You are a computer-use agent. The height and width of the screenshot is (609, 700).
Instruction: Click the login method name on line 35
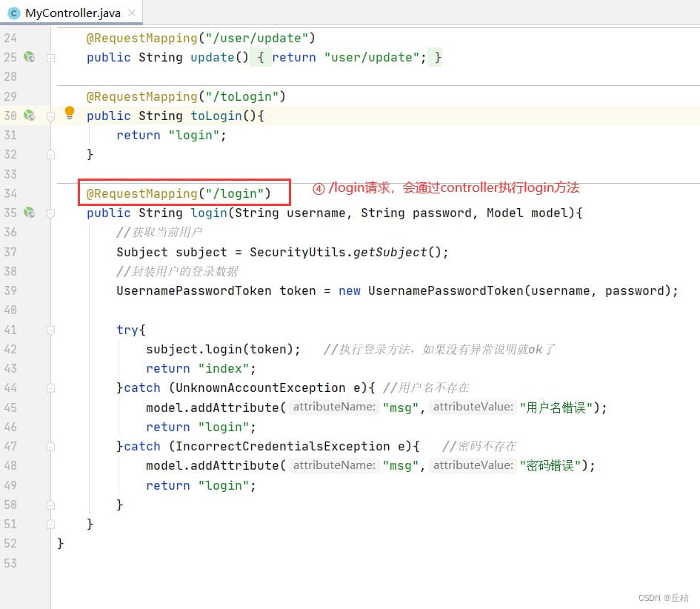(208, 213)
